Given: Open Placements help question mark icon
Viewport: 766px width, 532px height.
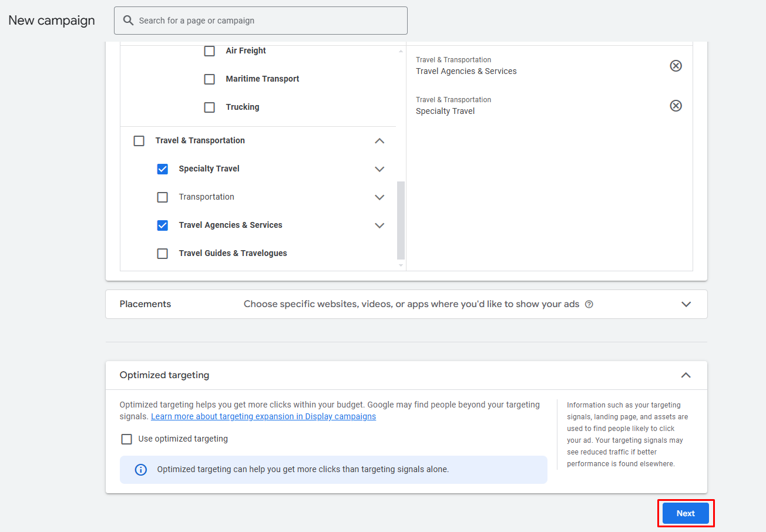Looking at the screenshot, I should pos(589,304).
